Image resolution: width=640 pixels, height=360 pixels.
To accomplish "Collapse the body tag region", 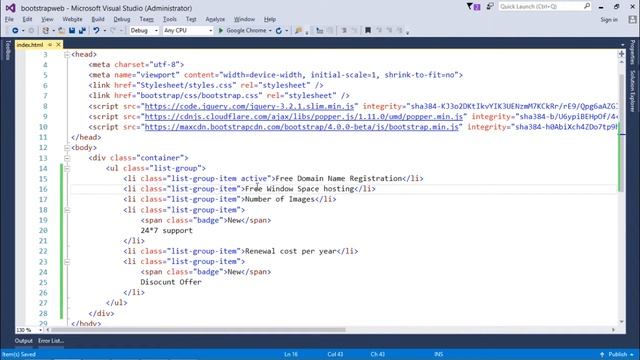I will coord(67,148).
